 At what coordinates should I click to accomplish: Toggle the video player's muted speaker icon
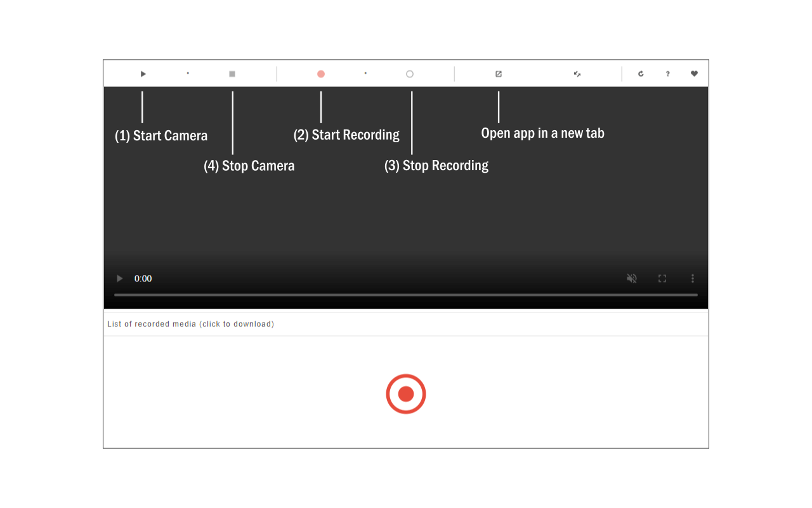(632, 279)
